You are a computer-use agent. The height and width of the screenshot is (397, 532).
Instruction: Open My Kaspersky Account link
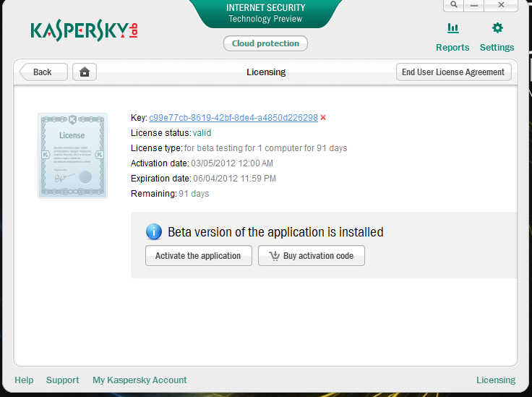point(140,380)
